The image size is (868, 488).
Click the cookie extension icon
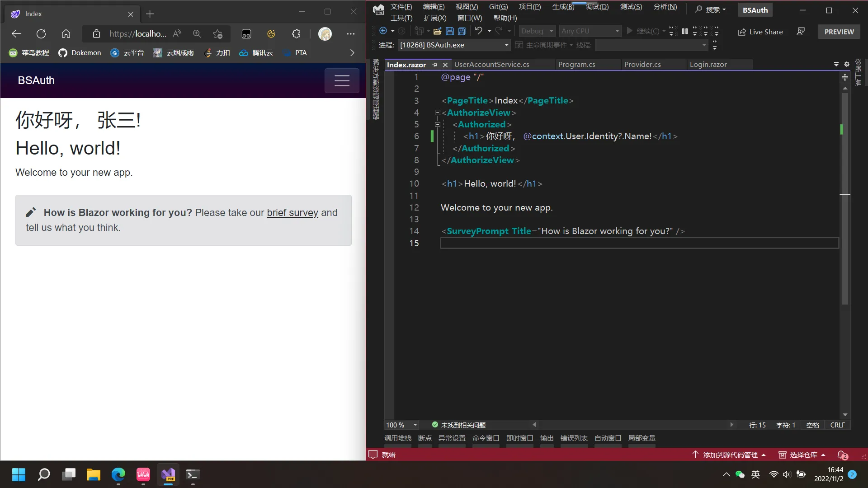pos(271,34)
